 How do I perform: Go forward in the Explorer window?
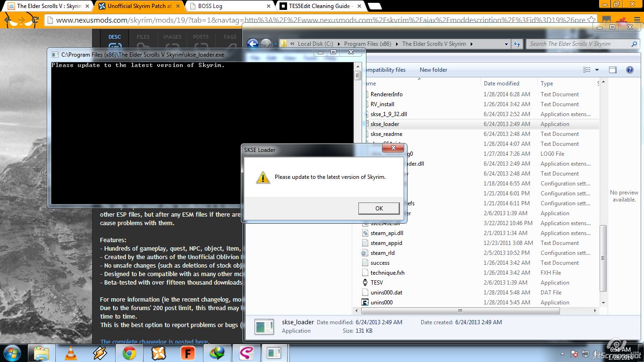266,44
